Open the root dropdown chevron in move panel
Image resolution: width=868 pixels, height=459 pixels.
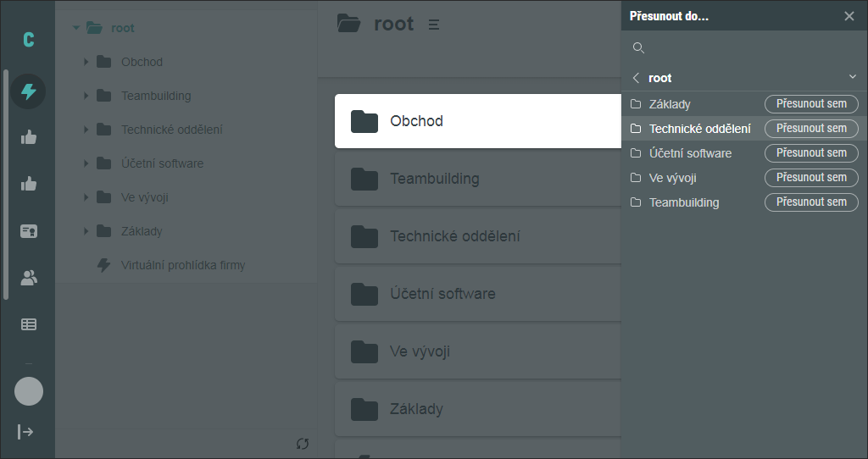tap(853, 77)
